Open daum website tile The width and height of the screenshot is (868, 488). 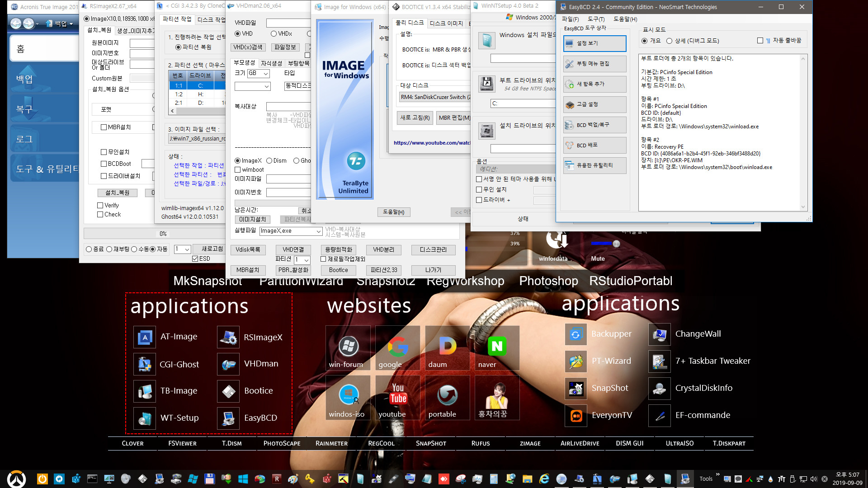[x=448, y=348]
